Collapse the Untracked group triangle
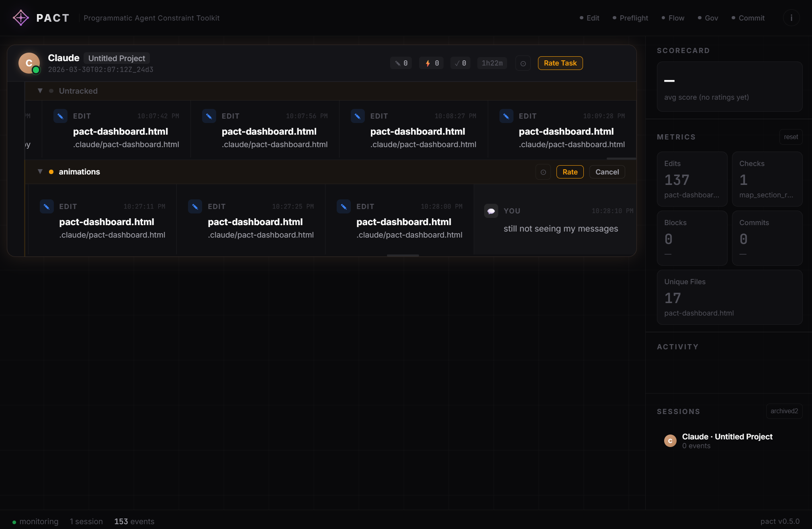This screenshot has height=529, width=812. pyautogui.click(x=40, y=91)
